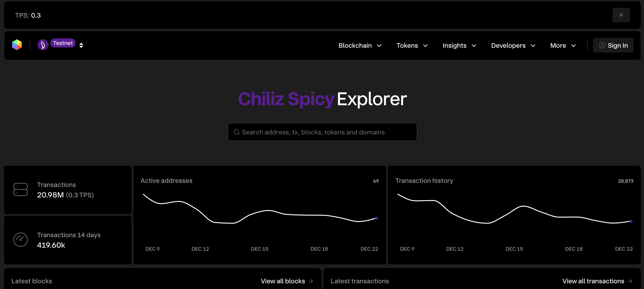Follow the View all blocks link
This screenshot has width=644, height=289.
click(x=283, y=281)
